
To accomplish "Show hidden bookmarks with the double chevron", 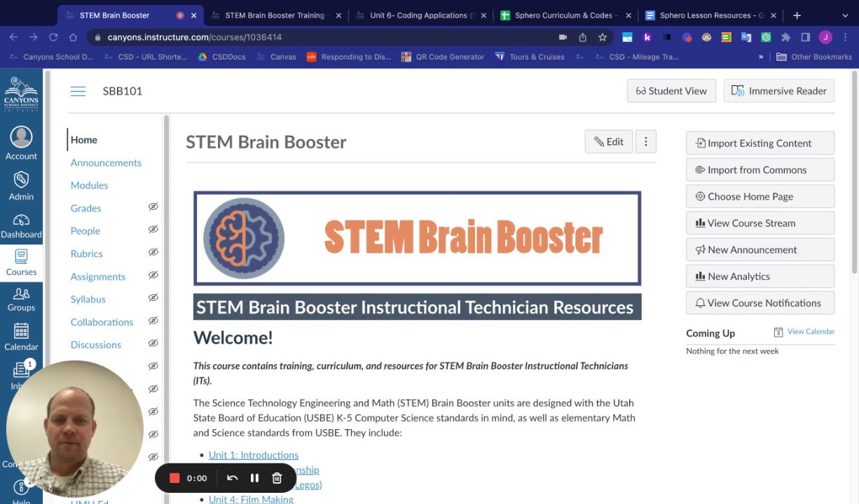I will [x=761, y=57].
